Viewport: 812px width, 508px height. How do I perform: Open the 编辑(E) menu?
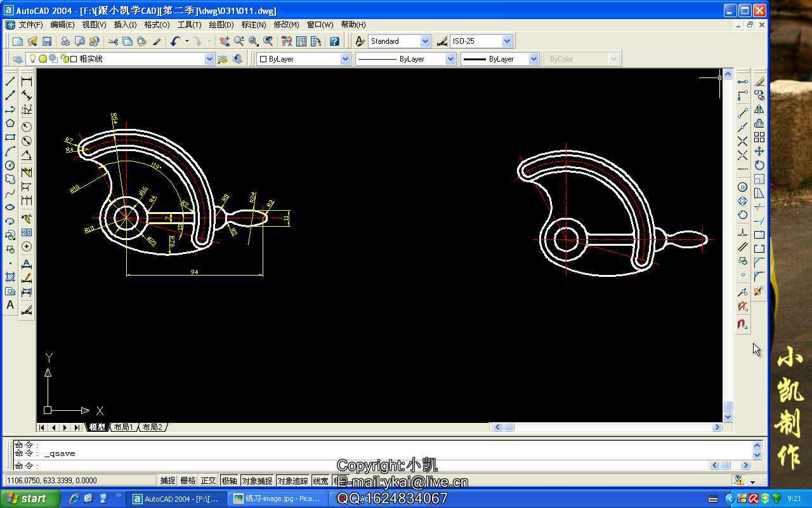[x=62, y=25]
